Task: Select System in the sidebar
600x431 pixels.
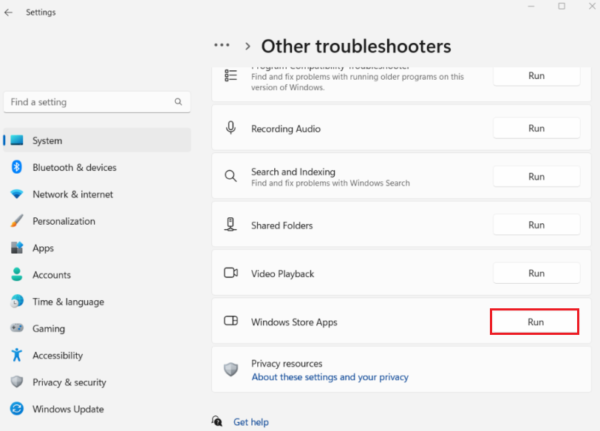Action: [x=47, y=141]
